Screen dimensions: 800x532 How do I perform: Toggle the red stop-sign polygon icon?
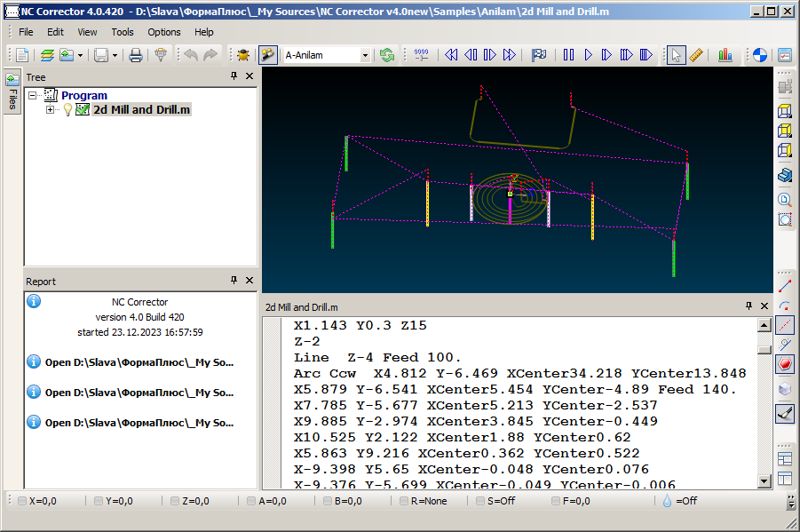click(x=785, y=364)
